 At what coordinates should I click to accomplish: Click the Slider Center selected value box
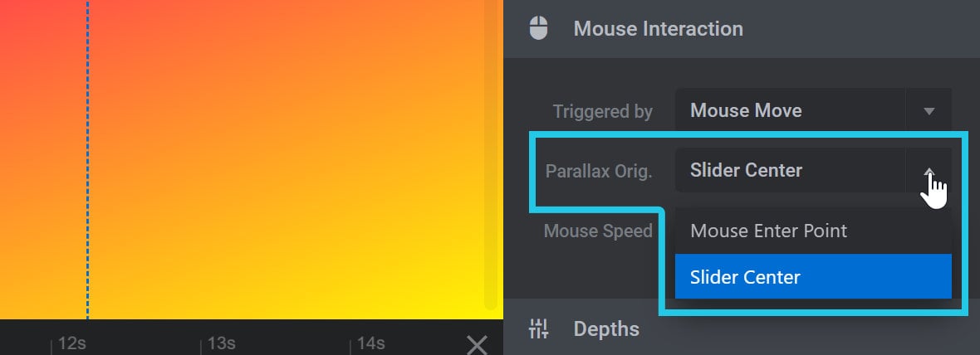coord(790,170)
